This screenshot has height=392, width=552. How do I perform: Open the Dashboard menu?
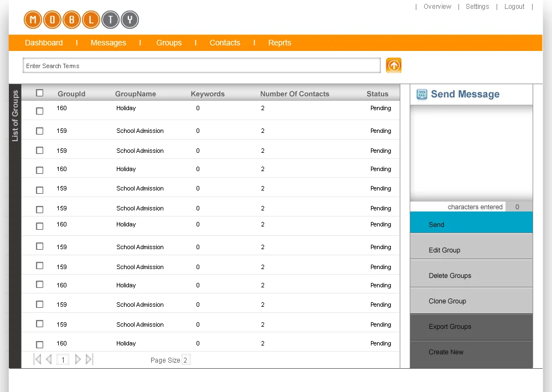44,43
